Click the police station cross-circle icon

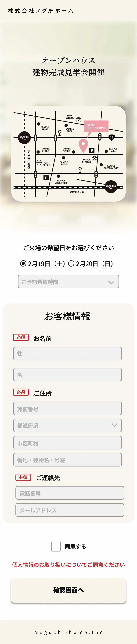click(94, 159)
